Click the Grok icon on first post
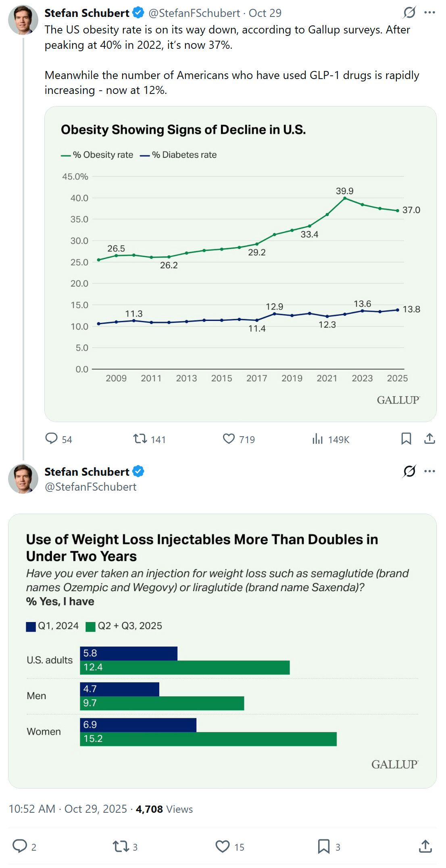This screenshot has width=446, height=868. [x=409, y=13]
